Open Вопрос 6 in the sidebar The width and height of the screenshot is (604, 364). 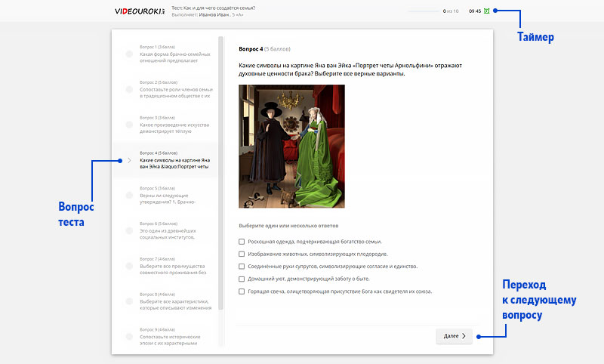click(x=165, y=231)
